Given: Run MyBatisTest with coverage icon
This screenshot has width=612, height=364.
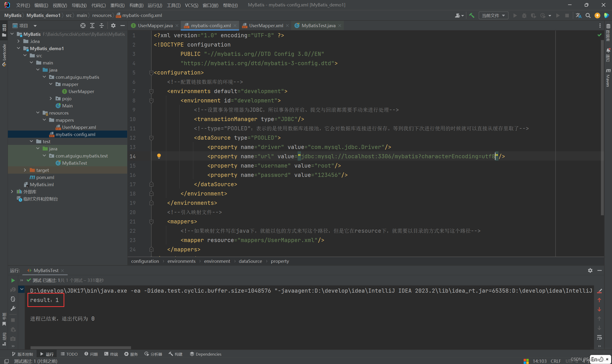Looking at the screenshot, I should coord(533,16).
